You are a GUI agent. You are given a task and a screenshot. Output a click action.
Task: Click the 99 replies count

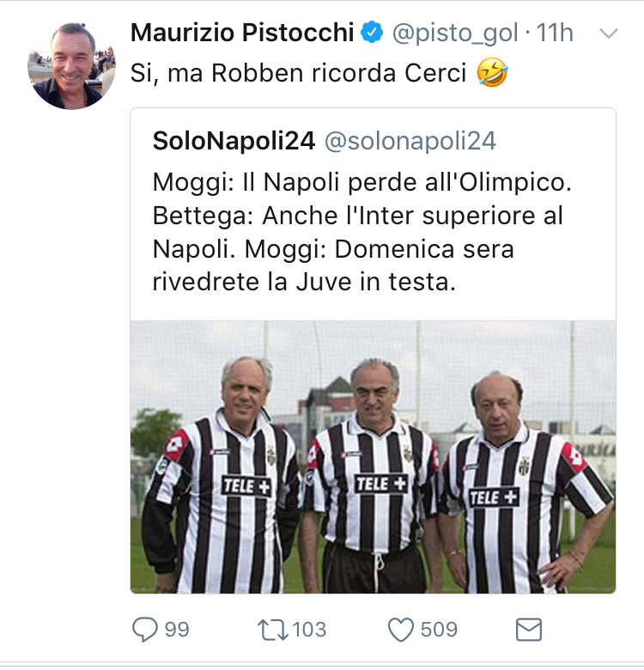point(176,630)
